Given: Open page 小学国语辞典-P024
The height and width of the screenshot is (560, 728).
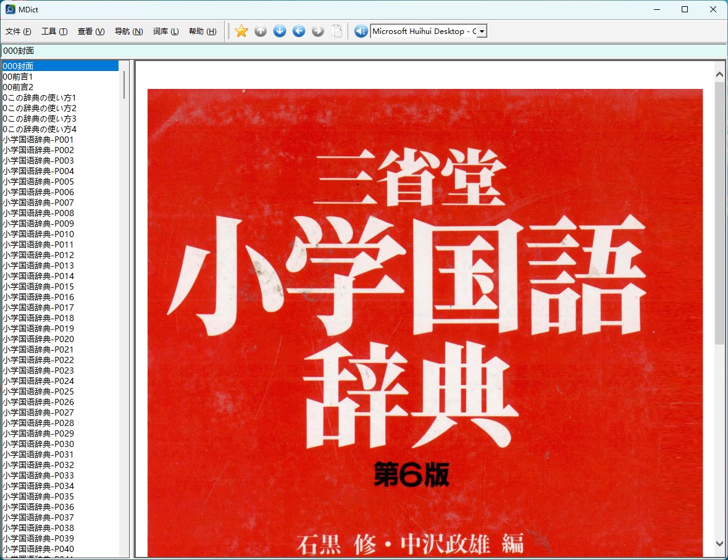Looking at the screenshot, I should tap(61, 381).
